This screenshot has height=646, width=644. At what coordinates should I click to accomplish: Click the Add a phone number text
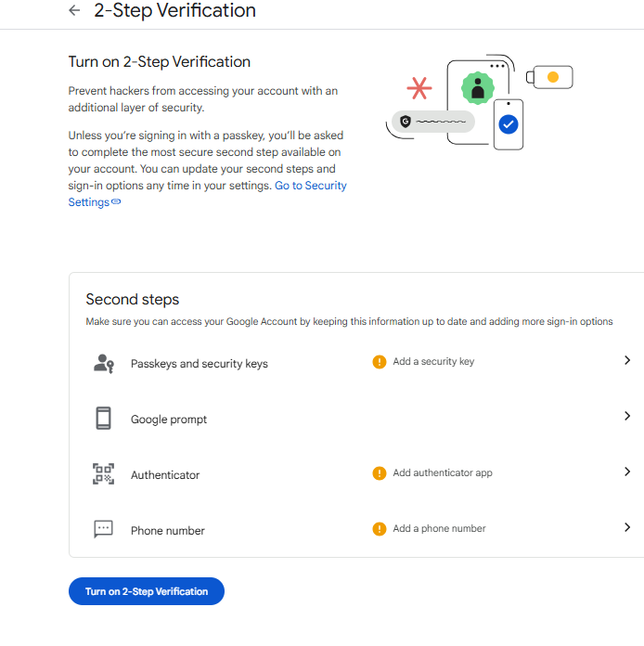[x=439, y=528]
